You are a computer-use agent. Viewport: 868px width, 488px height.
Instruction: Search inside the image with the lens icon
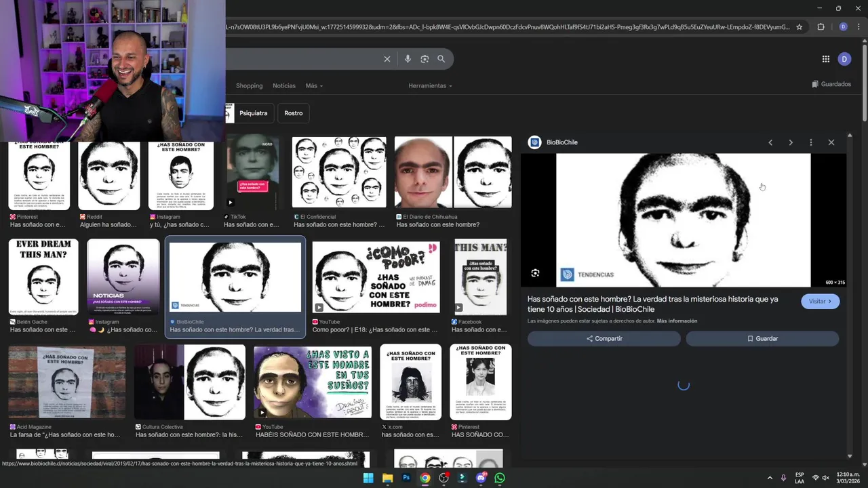pos(536,273)
